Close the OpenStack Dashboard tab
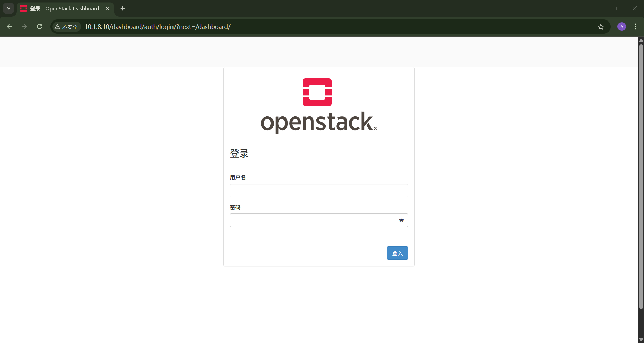The image size is (644, 343). coord(107,8)
